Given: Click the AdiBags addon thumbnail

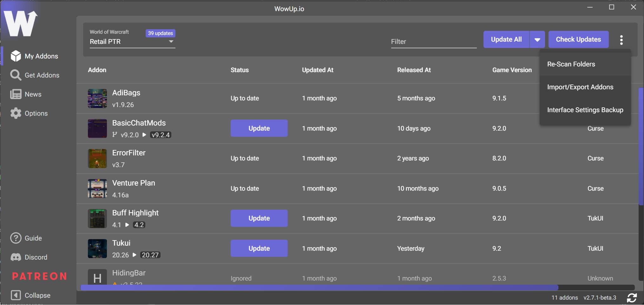Looking at the screenshot, I should click(97, 98).
